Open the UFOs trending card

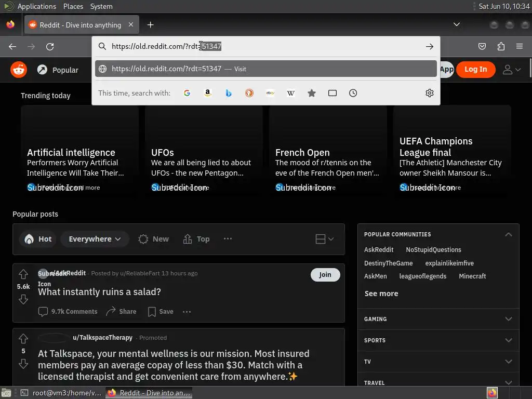click(204, 150)
